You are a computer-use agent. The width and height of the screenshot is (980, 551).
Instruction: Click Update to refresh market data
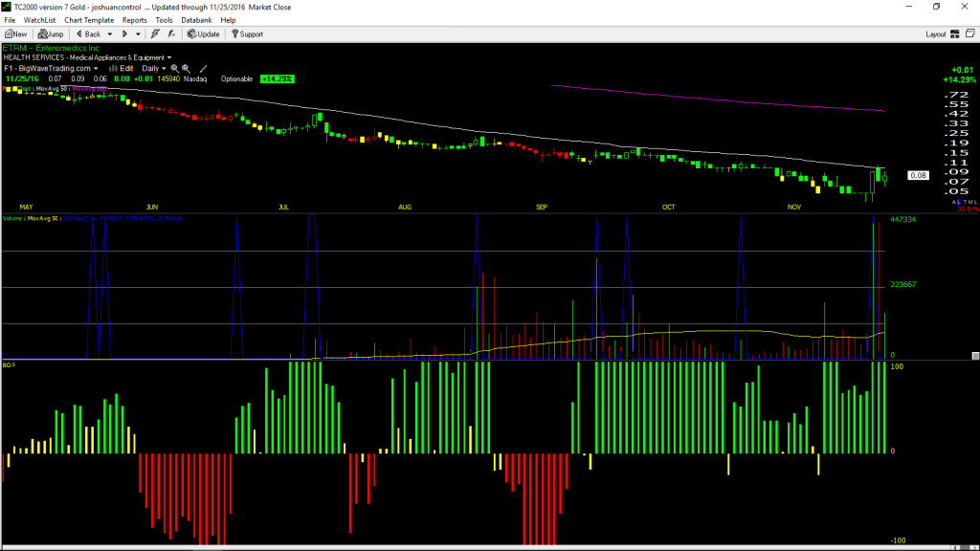pyautogui.click(x=204, y=34)
